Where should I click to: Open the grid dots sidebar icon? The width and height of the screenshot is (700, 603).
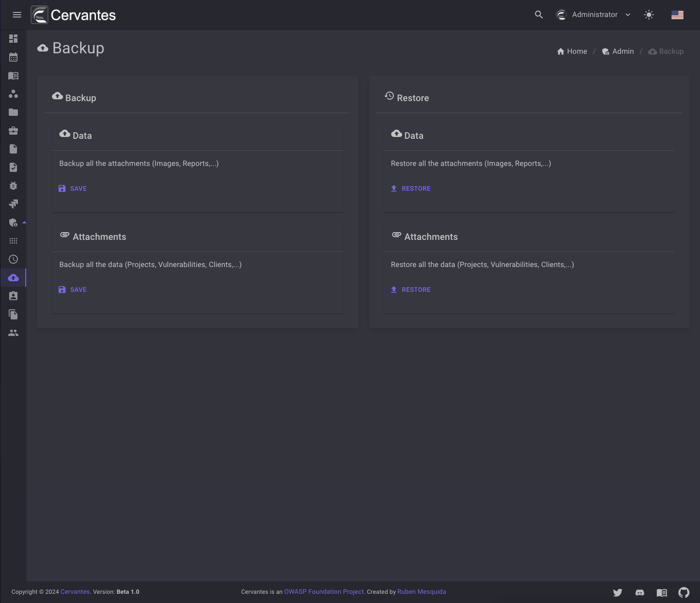pos(13,241)
